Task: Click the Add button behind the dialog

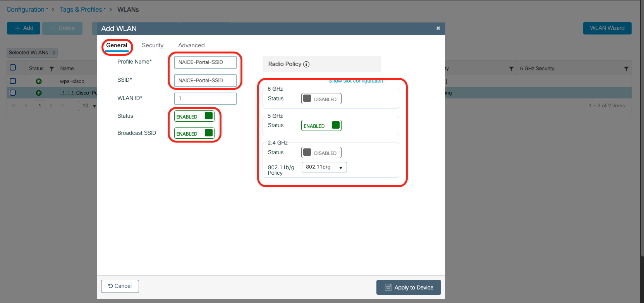Action: coord(24,28)
